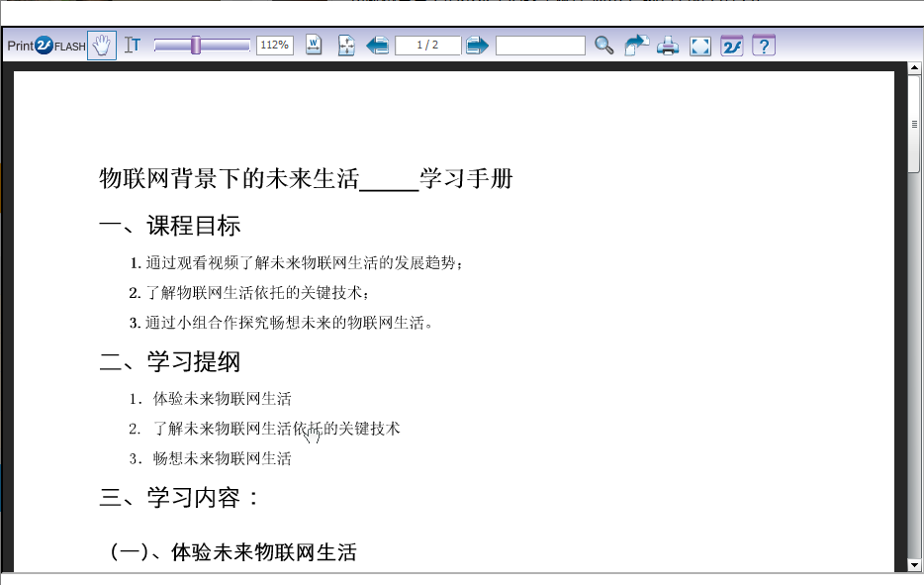This screenshot has height=585, width=924.
Task: Fit whole page in view
Action: point(346,46)
